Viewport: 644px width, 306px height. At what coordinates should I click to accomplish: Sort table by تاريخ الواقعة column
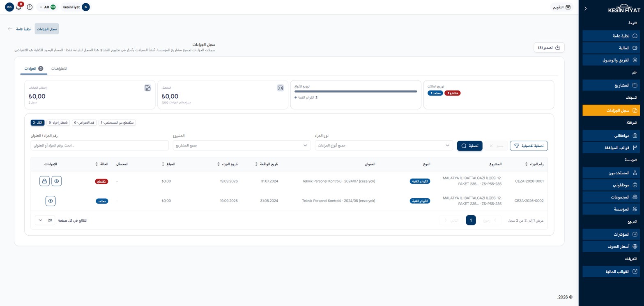[x=267, y=164]
